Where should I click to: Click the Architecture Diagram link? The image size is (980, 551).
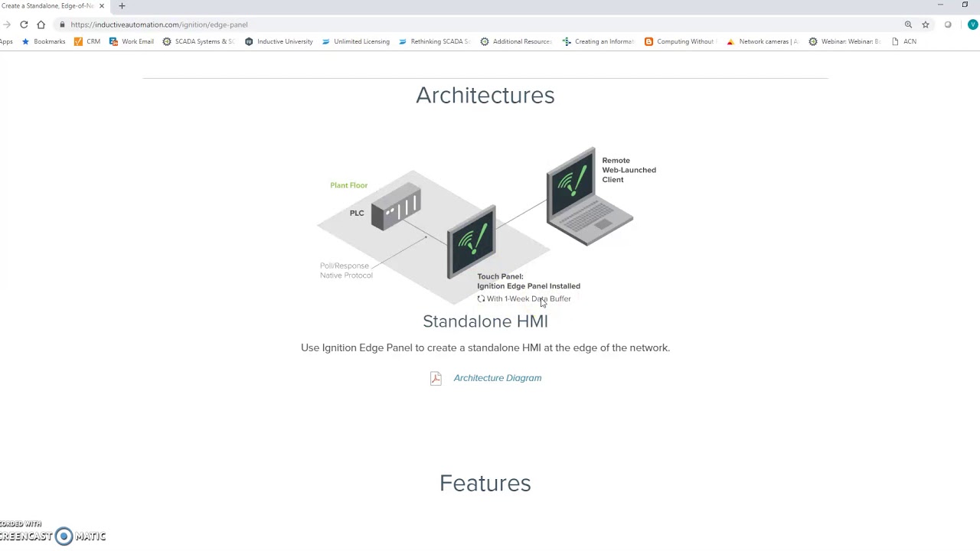pos(498,378)
